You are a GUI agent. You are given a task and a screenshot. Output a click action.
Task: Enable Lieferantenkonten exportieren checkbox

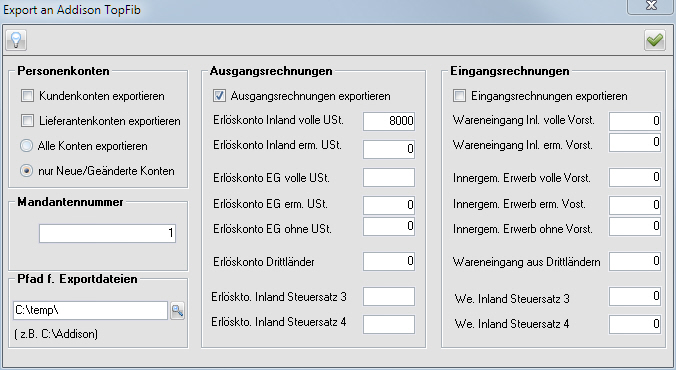click(x=28, y=121)
